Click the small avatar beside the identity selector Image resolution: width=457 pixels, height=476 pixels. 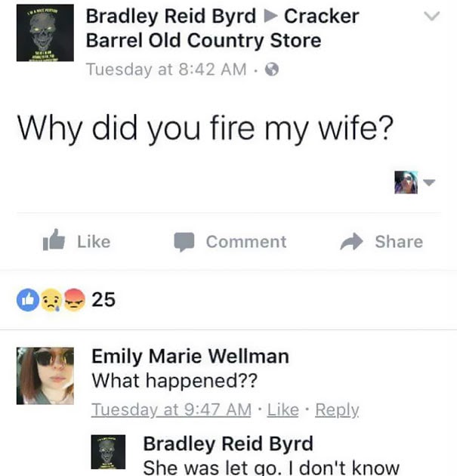pos(406,182)
